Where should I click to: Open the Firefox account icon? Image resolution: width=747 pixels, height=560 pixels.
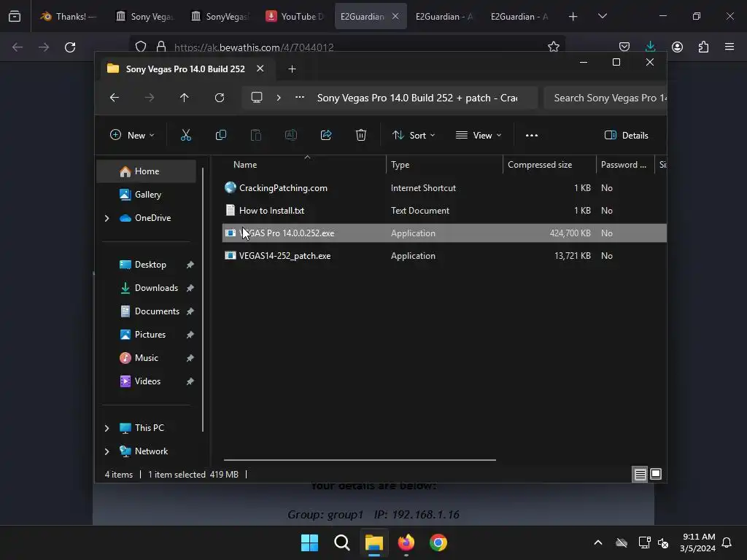point(678,47)
